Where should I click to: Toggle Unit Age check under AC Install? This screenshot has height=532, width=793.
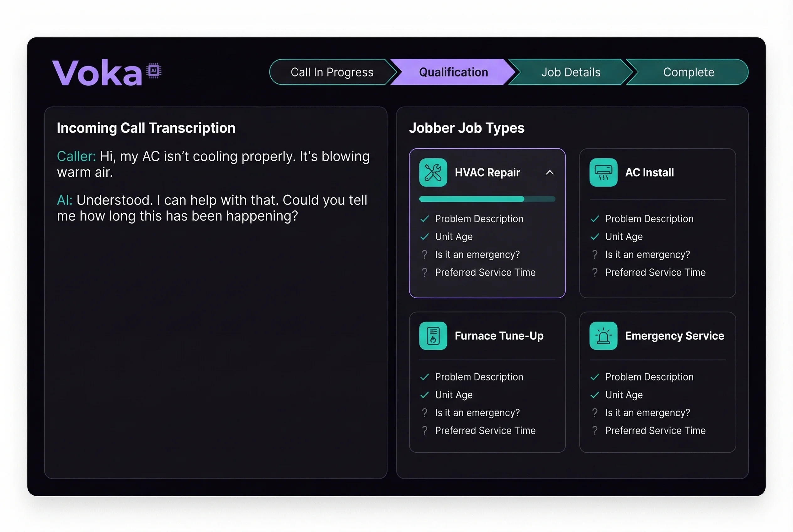point(594,237)
